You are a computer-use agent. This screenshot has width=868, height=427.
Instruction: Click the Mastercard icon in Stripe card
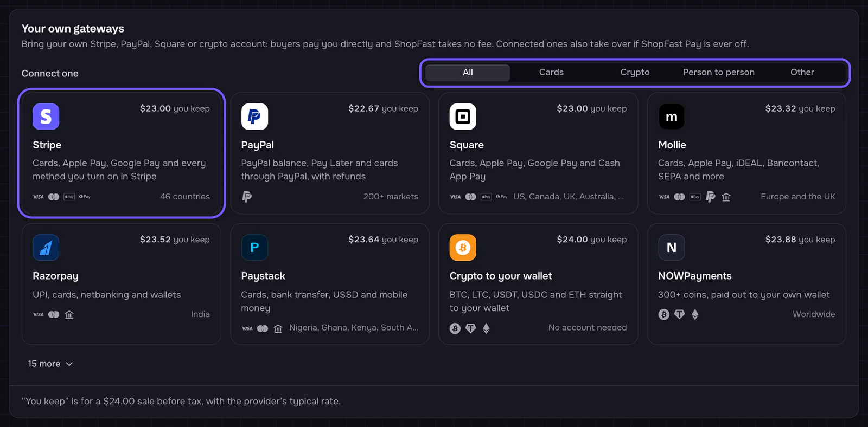click(54, 197)
